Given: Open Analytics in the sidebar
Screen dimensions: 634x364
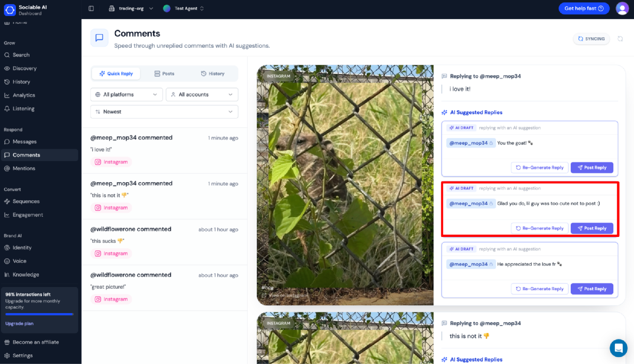Looking at the screenshot, I should 39,95.
